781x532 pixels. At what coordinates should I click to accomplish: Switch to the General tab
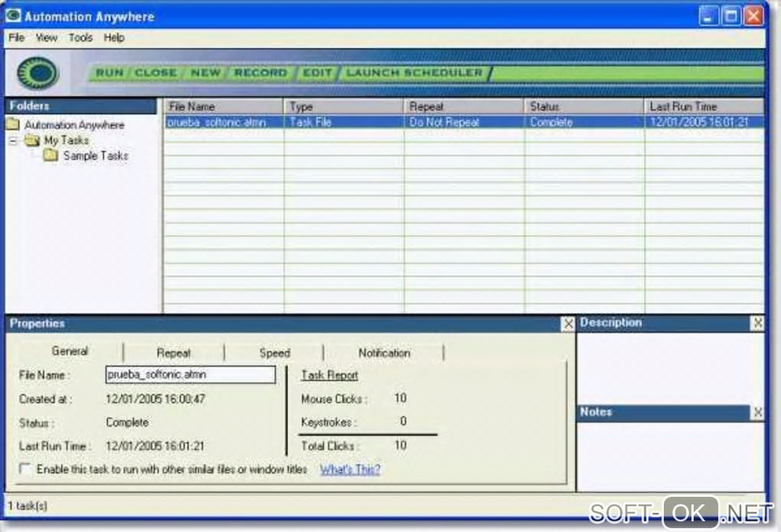click(x=70, y=351)
